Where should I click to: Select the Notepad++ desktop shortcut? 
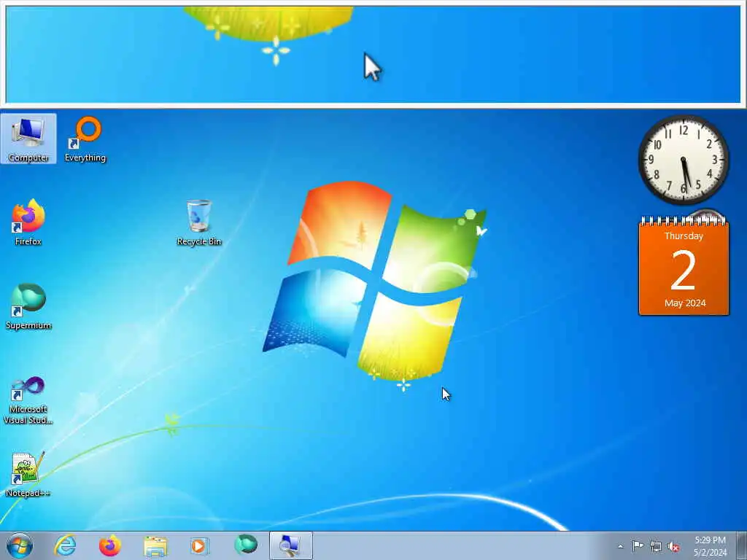[x=28, y=474]
